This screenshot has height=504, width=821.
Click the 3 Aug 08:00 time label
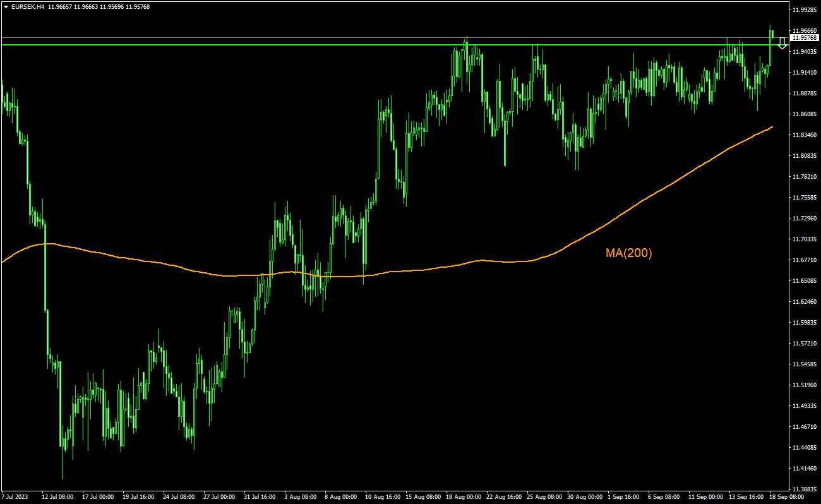pos(300,497)
